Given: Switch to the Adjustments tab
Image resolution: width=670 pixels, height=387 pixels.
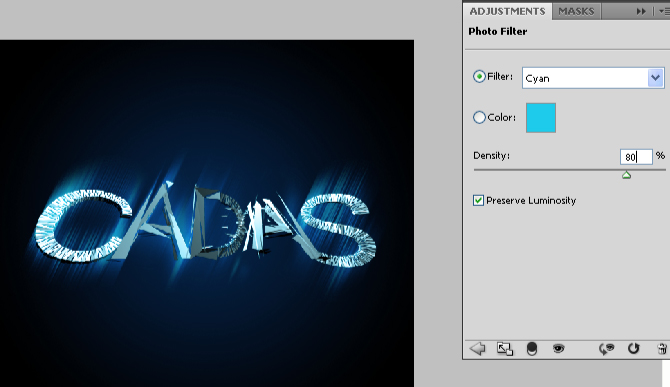Looking at the screenshot, I should click(x=507, y=12).
